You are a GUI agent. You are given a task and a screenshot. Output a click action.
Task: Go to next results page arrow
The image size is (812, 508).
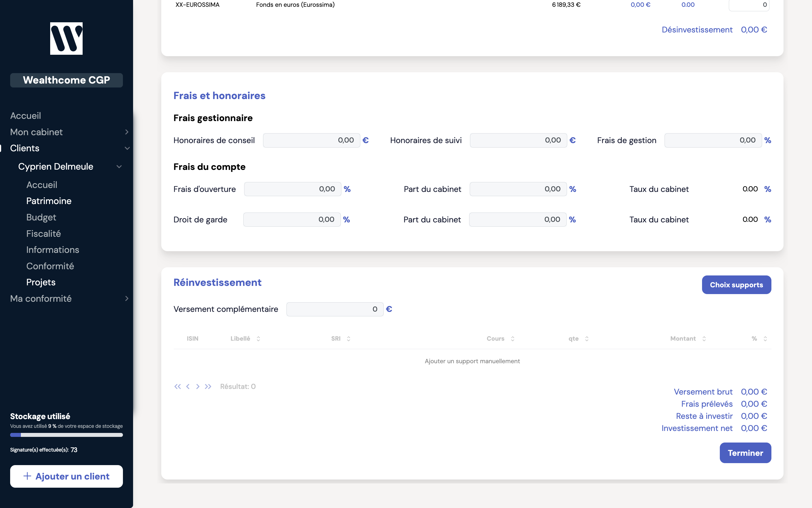198,386
